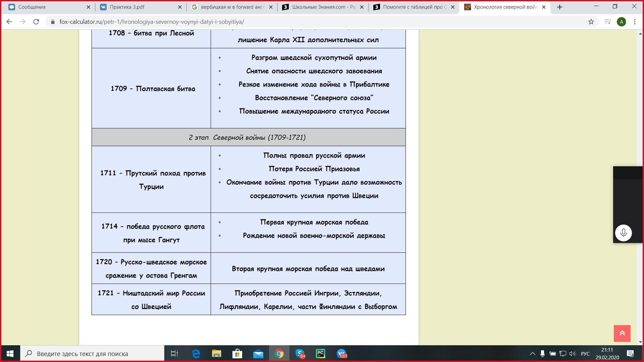Bookmark this page with star icon
This screenshot has width=644, height=362.
591,22
